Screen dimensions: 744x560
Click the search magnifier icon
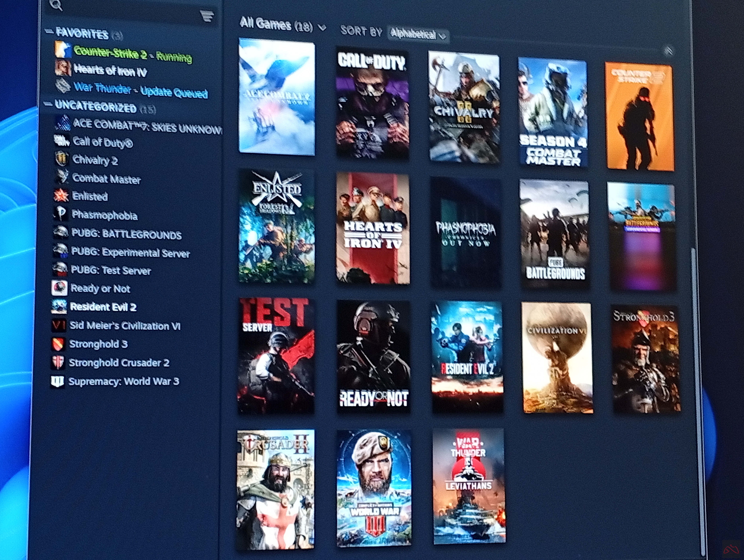(x=56, y=5)
